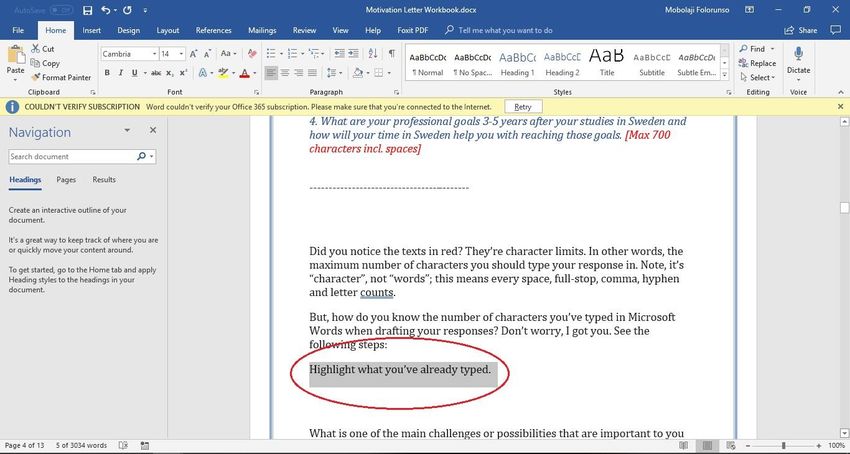Viewport: 850px width, 454px height.
Task: Toggle the AutoSave switch
Action: click(x=59, y=11)
